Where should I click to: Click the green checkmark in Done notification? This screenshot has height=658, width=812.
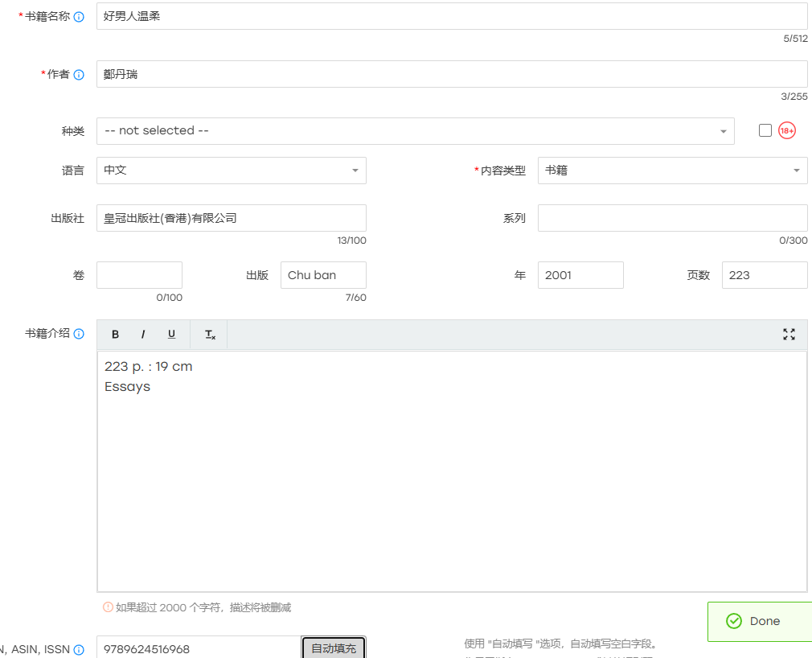[734, 621]
